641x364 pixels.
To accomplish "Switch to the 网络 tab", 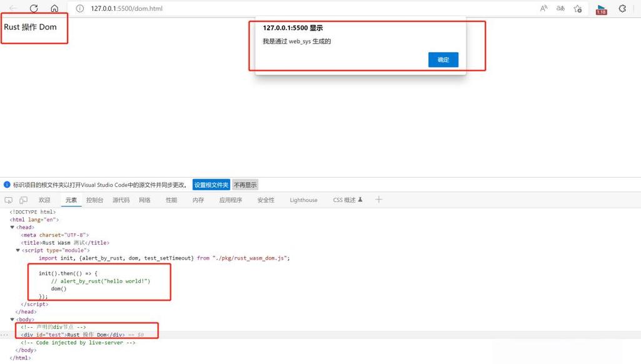I will (x=144, y=200).
